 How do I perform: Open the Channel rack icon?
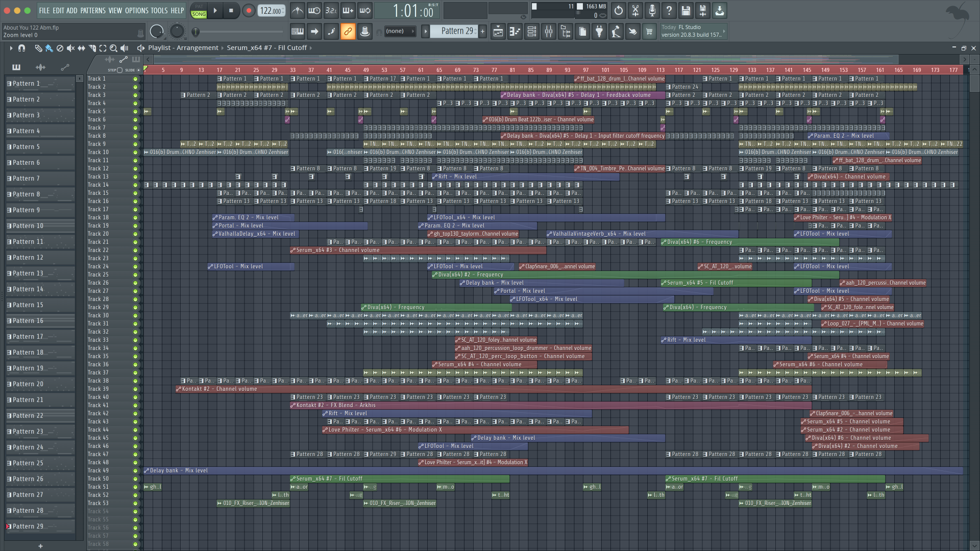tap(532, 32)
